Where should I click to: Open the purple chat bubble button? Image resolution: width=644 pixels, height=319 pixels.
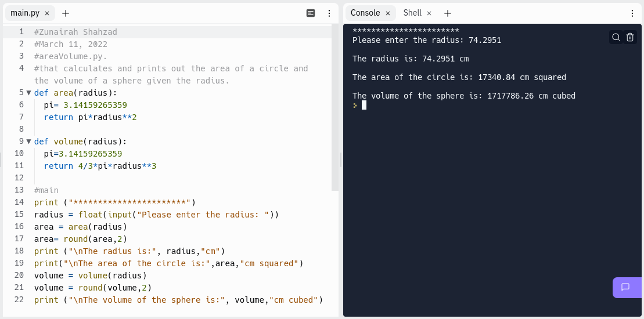point(625,287)
